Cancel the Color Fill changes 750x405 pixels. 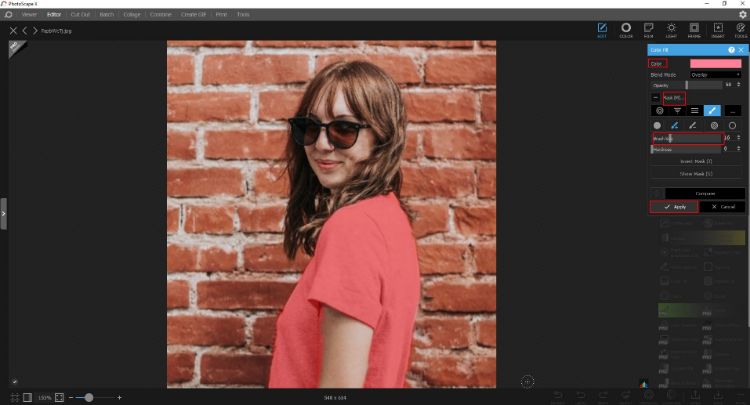721,206
